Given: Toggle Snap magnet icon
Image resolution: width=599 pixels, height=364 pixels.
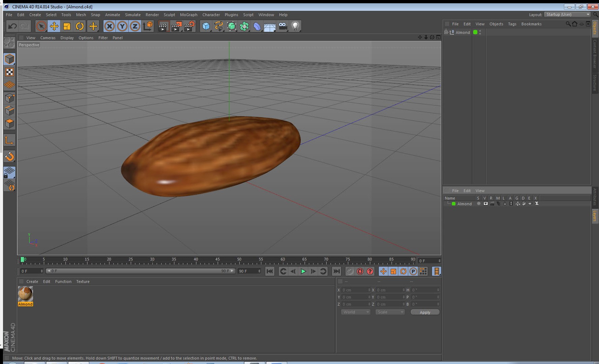Looking at the screenshot, I should point(9,156).
